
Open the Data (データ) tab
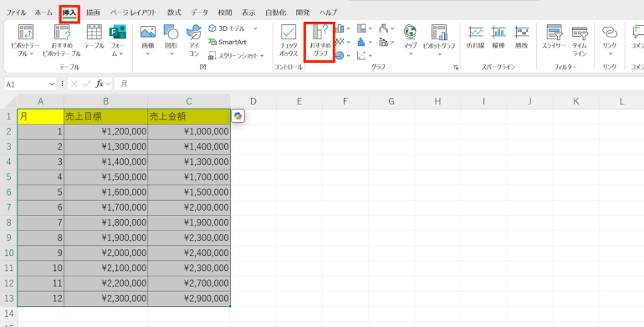pyautogui.click(x=200, y=13)
